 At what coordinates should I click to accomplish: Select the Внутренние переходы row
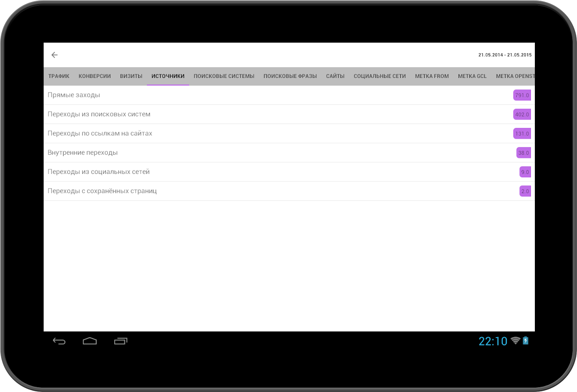click(x=289, y=152)
